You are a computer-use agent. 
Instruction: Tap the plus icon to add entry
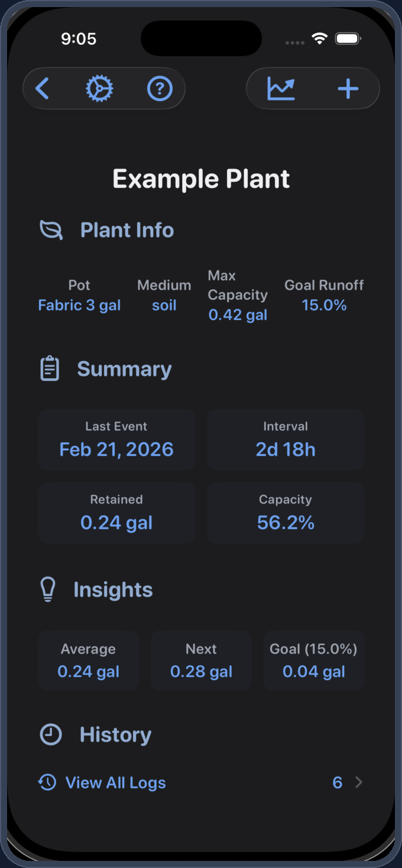[348, 88]
